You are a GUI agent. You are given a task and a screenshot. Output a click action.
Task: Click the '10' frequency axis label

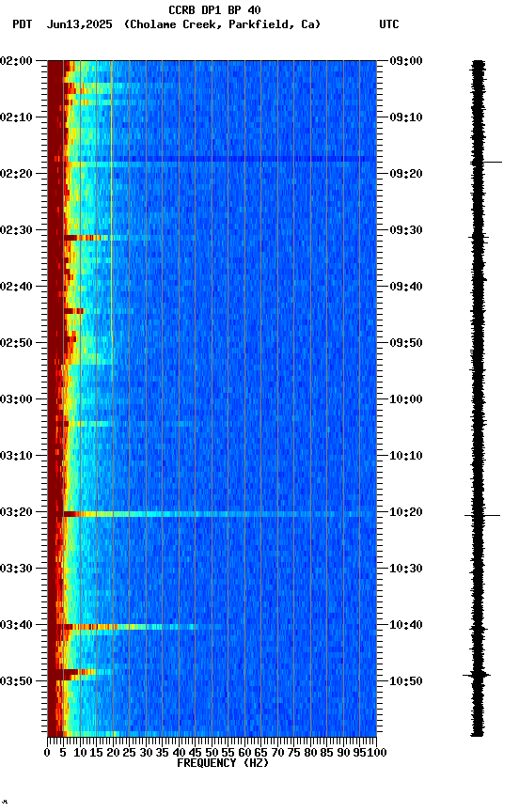point(80,754)
